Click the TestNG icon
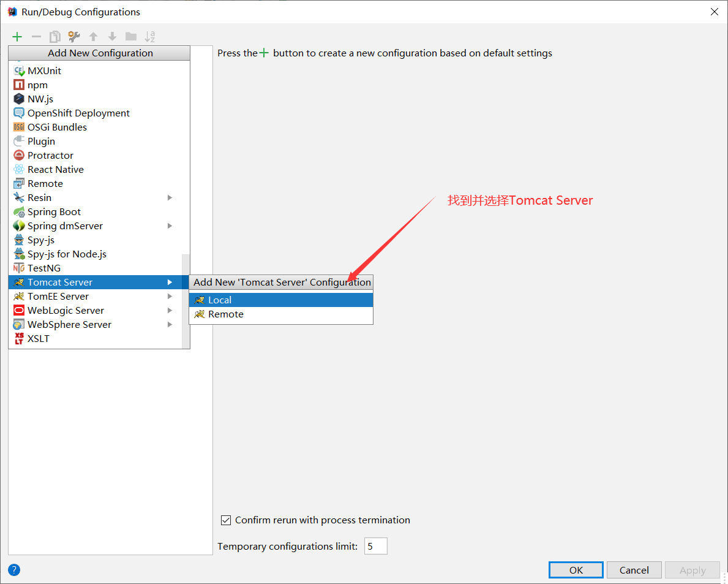This screenshot has width=728, height=584. 19,268
